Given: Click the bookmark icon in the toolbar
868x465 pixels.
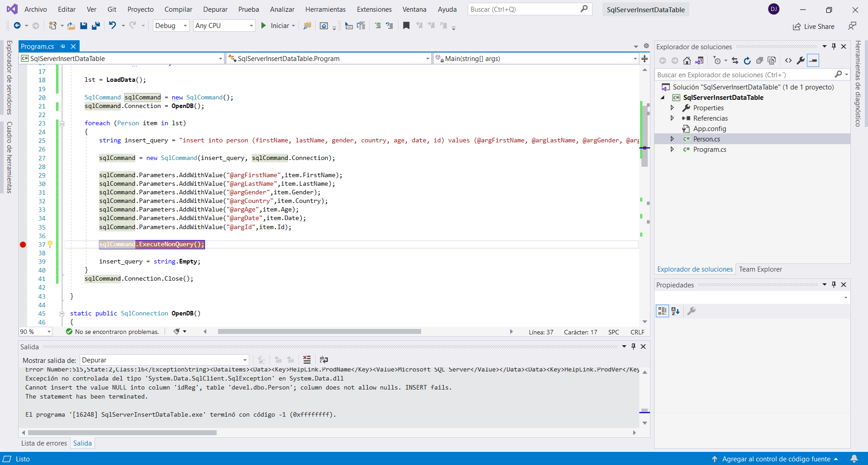Looking at the screenshot, I should [406, 26].
